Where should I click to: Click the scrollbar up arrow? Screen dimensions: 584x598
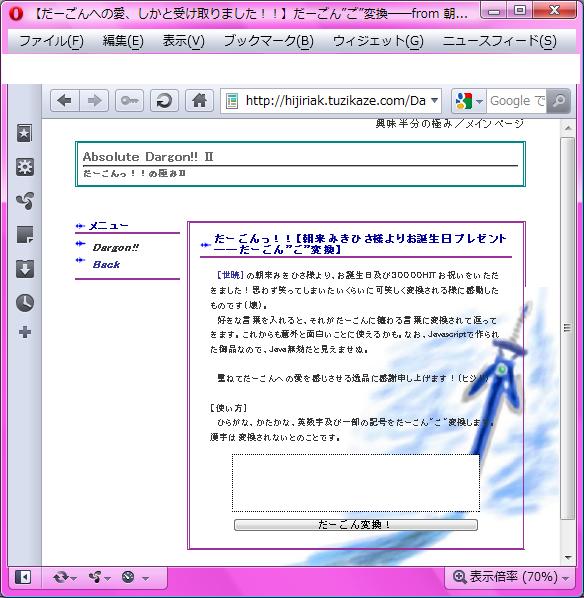pos(568,128)
